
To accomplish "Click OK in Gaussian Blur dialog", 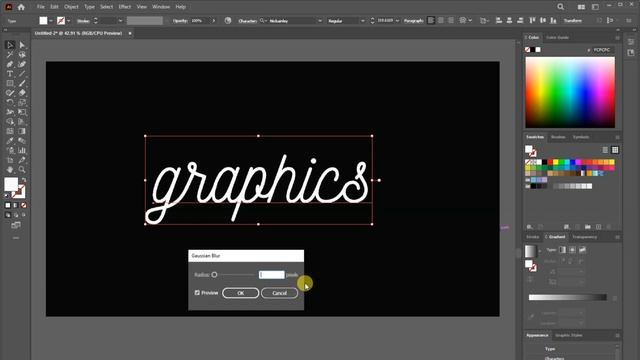I will 240,293.
